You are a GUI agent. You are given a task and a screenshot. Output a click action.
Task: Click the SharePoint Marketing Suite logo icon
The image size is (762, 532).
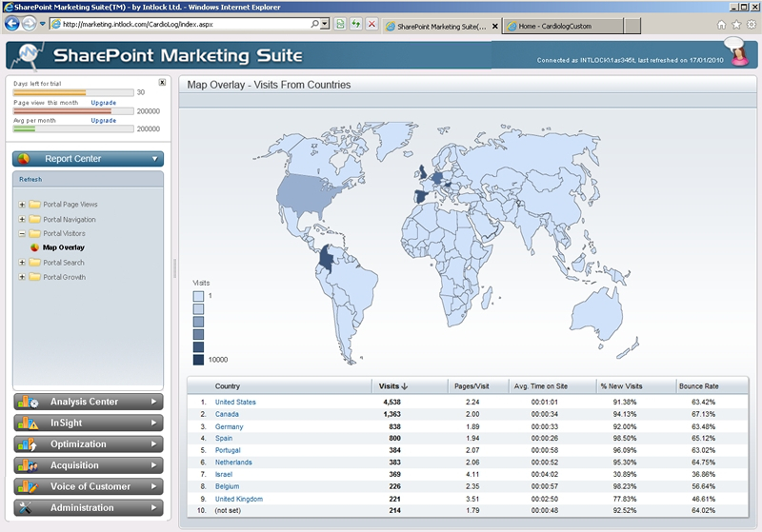pos(29,54)
